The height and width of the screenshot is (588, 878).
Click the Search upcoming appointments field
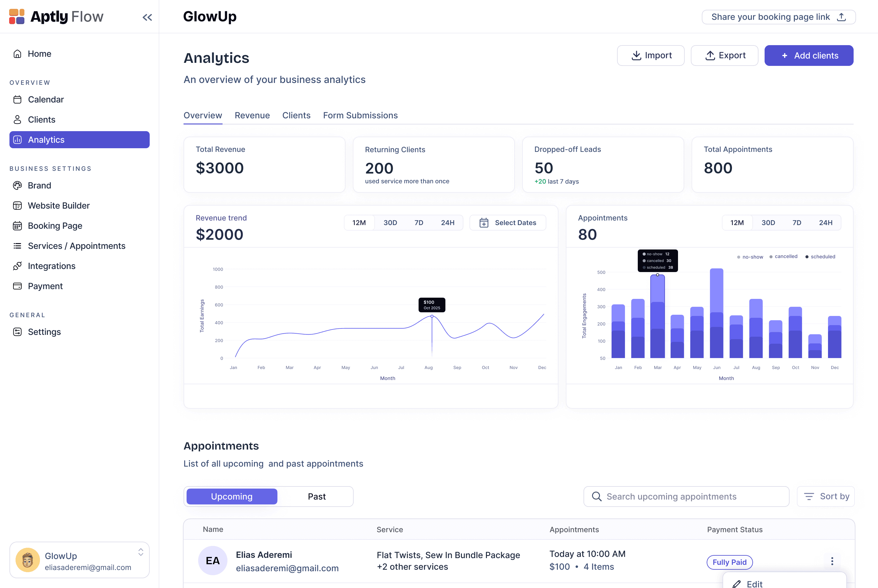[x=686, y=497]
